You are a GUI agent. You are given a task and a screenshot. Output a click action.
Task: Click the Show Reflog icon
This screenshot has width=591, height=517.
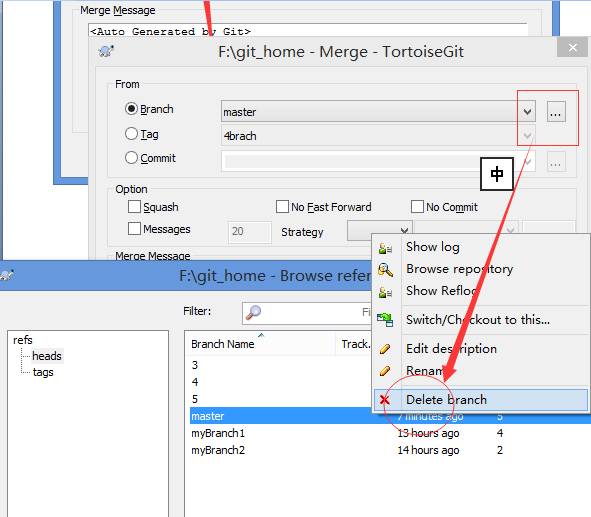(x=385, y=292)
